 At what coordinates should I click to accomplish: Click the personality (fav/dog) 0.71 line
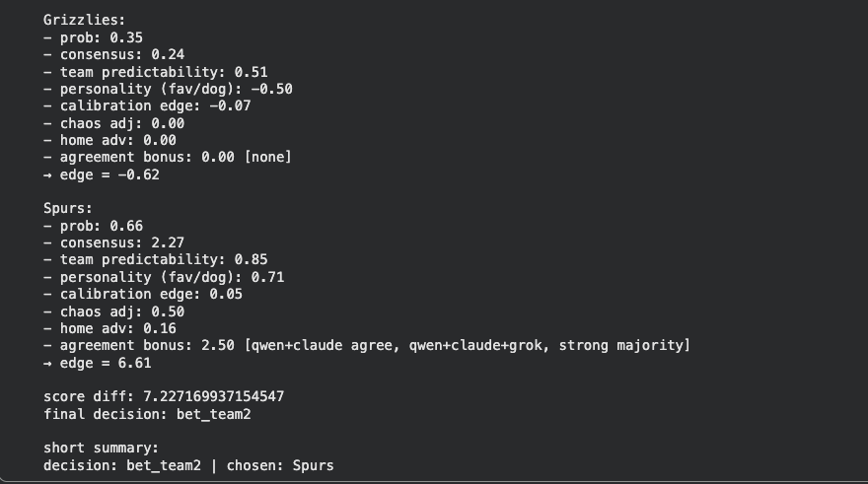pyautogui.click(x=164, y=277)
